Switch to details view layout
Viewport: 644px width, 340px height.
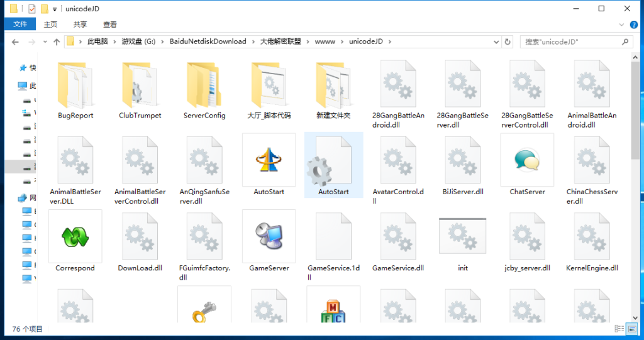click(619, 329)
